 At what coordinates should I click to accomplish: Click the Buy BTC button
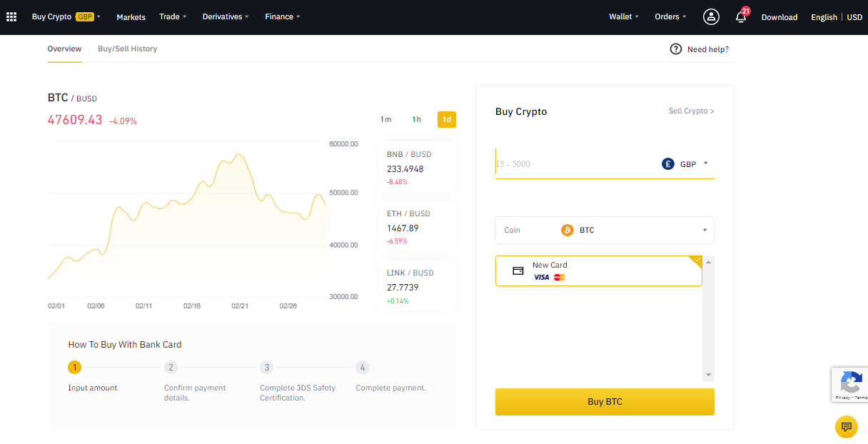pos(605,402)
